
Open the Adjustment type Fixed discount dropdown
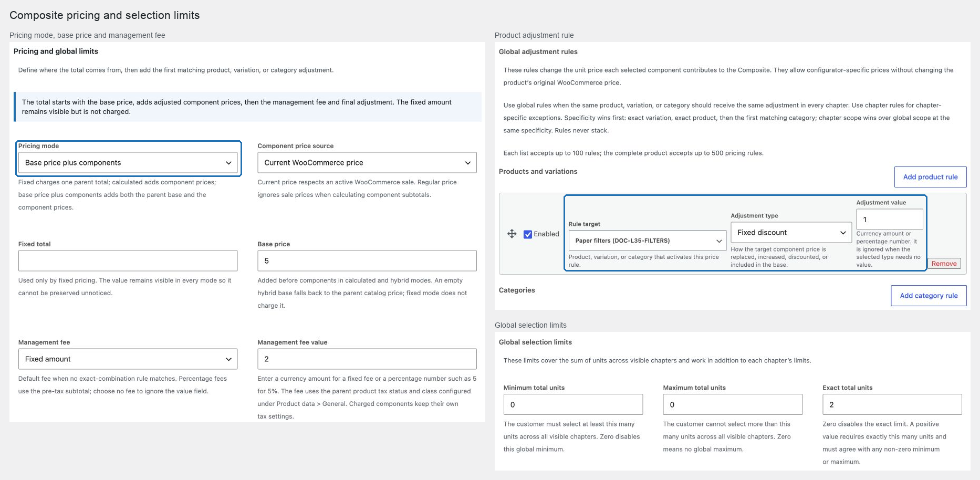pyautogui.click(x=791, y=233)
